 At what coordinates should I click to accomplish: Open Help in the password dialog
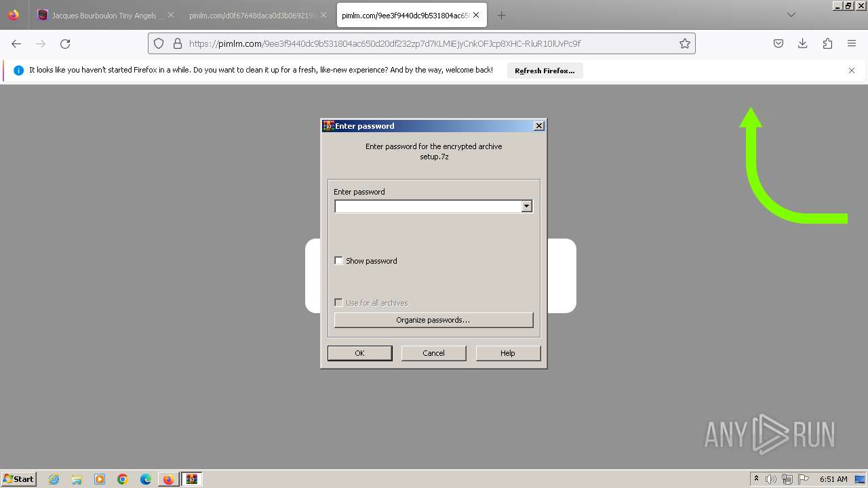tap(508, 353)
